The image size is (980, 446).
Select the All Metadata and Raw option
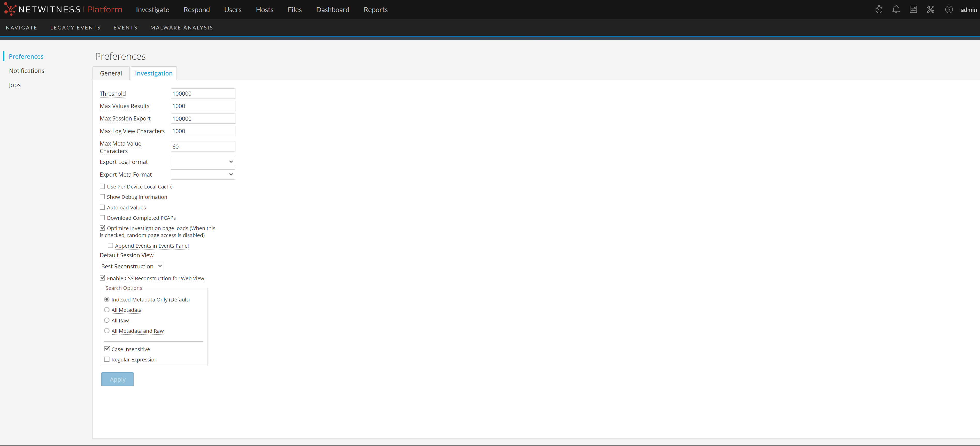coord(107,331)
